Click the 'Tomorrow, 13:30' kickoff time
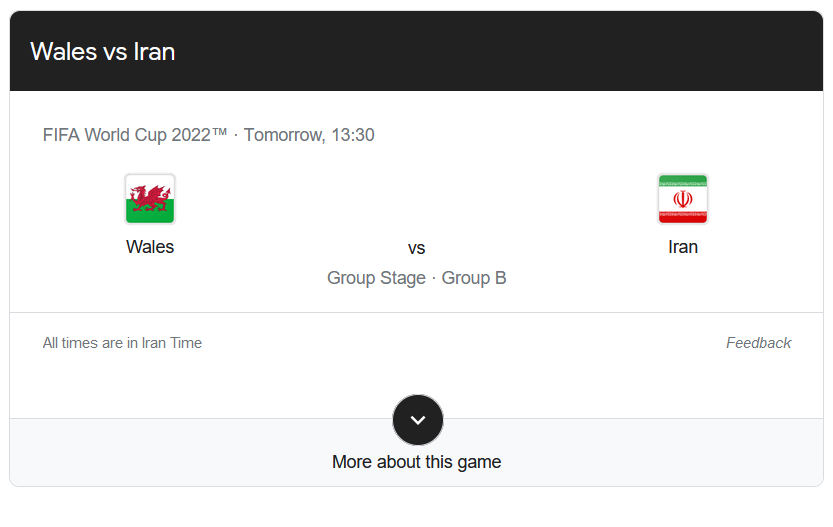 point(309,135)
